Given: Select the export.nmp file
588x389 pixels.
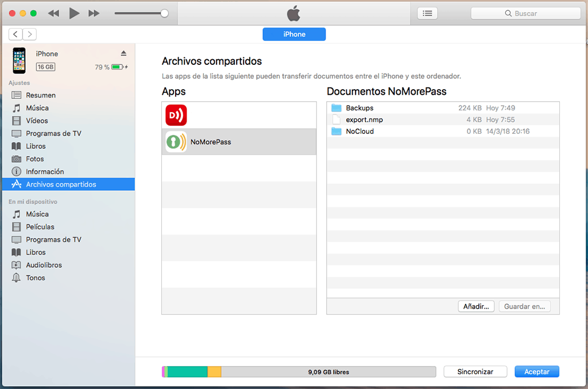Looking at the screenshot, I should 443,120.
